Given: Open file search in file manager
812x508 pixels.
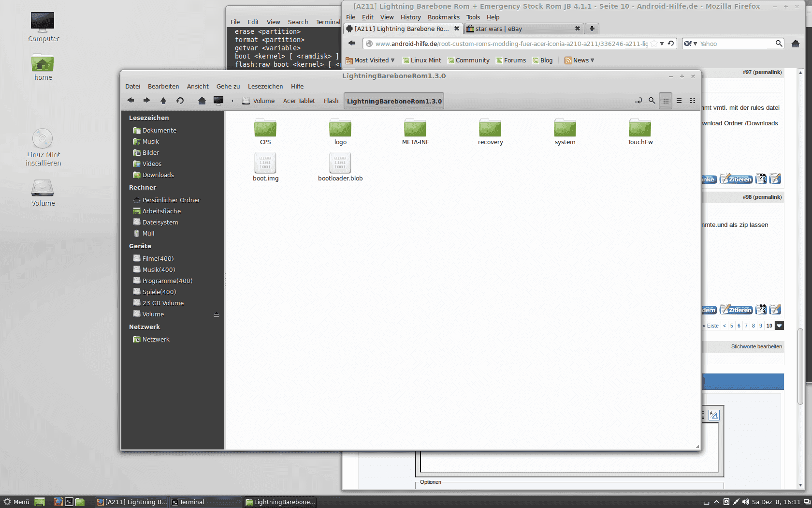Looking at the screenshot, I should (x=652, y=101).
